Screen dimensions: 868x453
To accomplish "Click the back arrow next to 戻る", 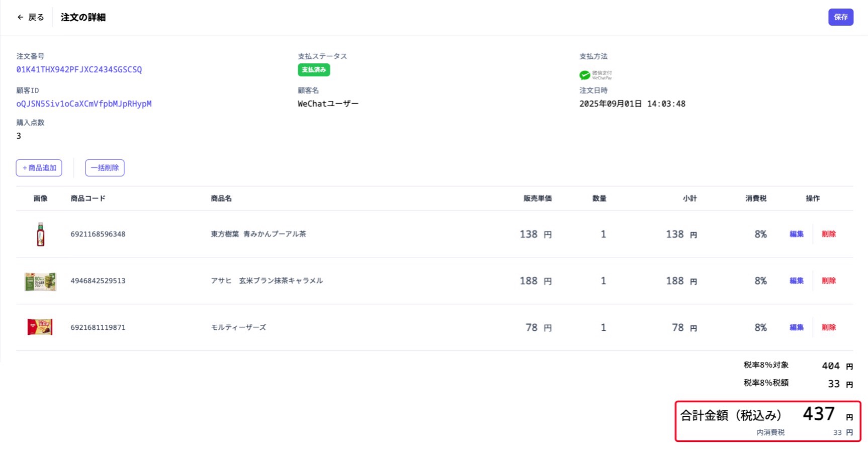I will [x=20, y=17].
